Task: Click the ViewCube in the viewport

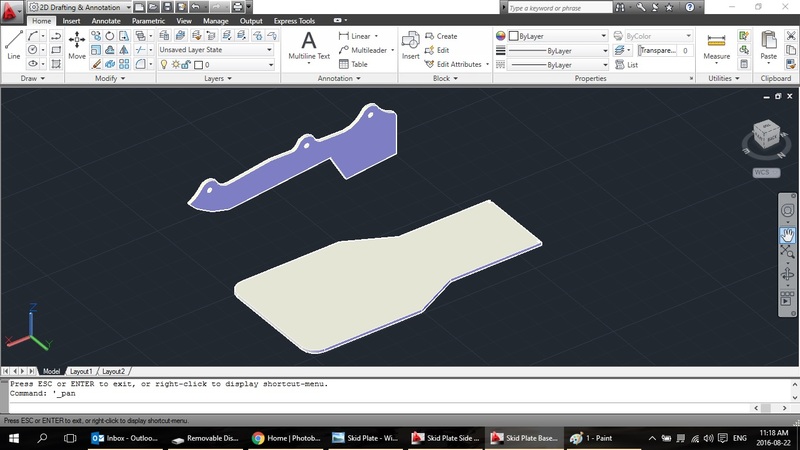Action: [766, 135]
